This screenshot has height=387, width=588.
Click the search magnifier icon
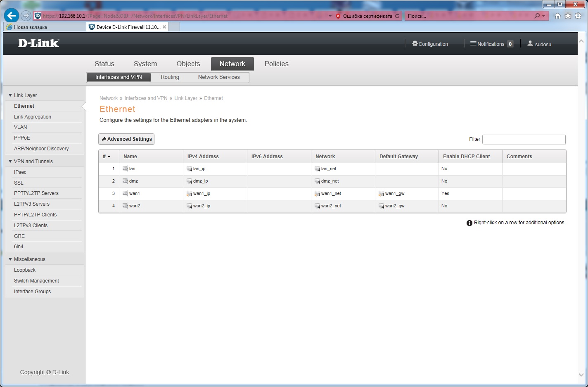pyautogui.click(x=537, y=16)
